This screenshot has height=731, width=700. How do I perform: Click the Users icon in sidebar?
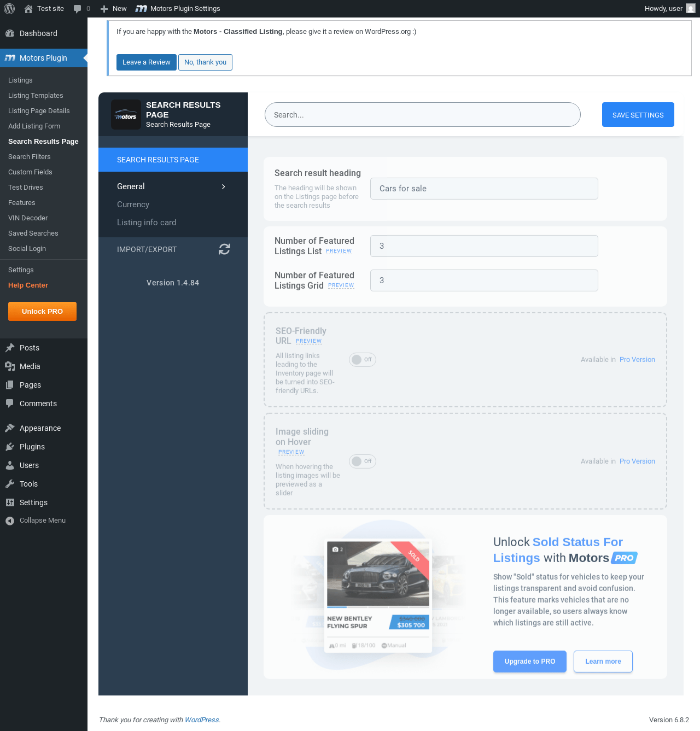[10, 465]
